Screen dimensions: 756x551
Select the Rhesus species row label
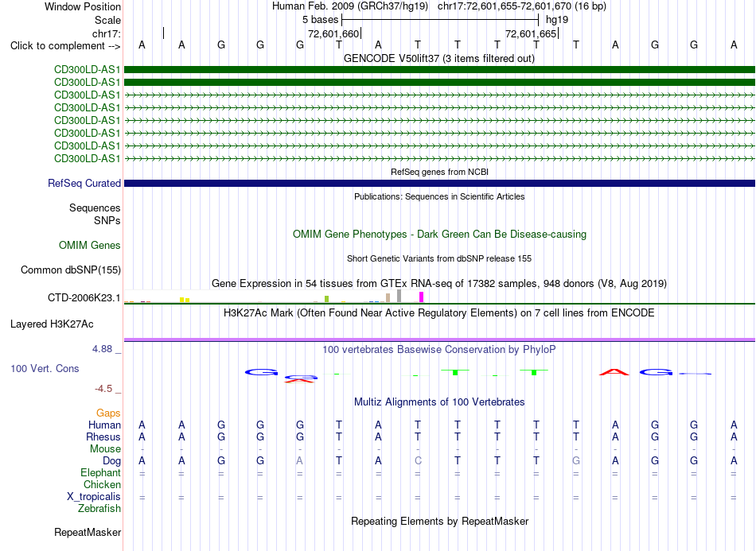point(103,437)
